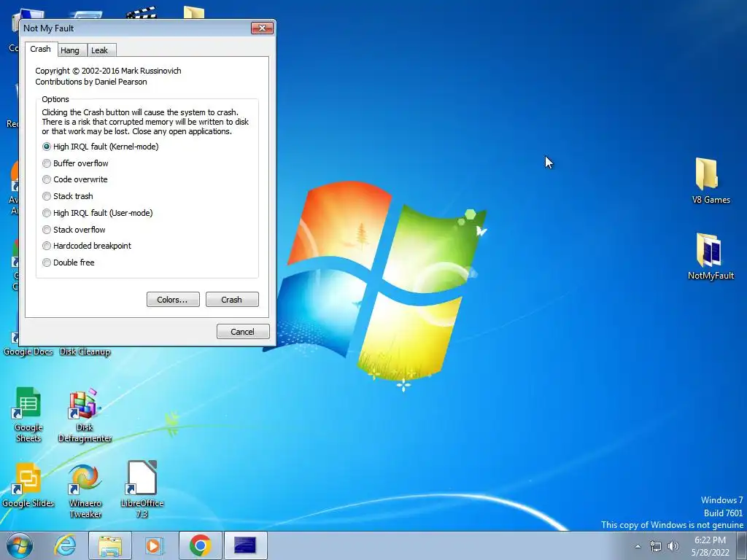Open the Windows Start menu
The image size is (747, 560).
pos(20,545)
